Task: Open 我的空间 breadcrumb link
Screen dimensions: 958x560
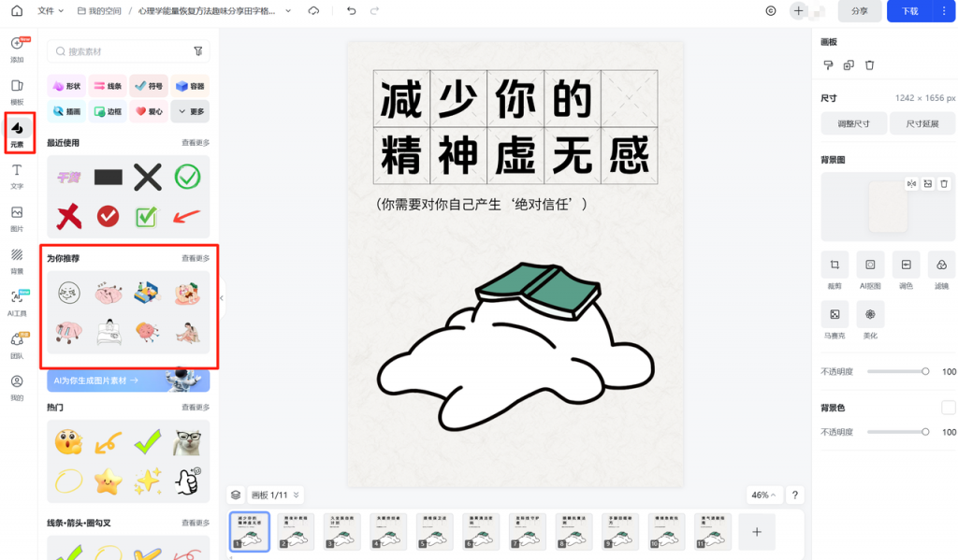Action: tap(99, 11)
